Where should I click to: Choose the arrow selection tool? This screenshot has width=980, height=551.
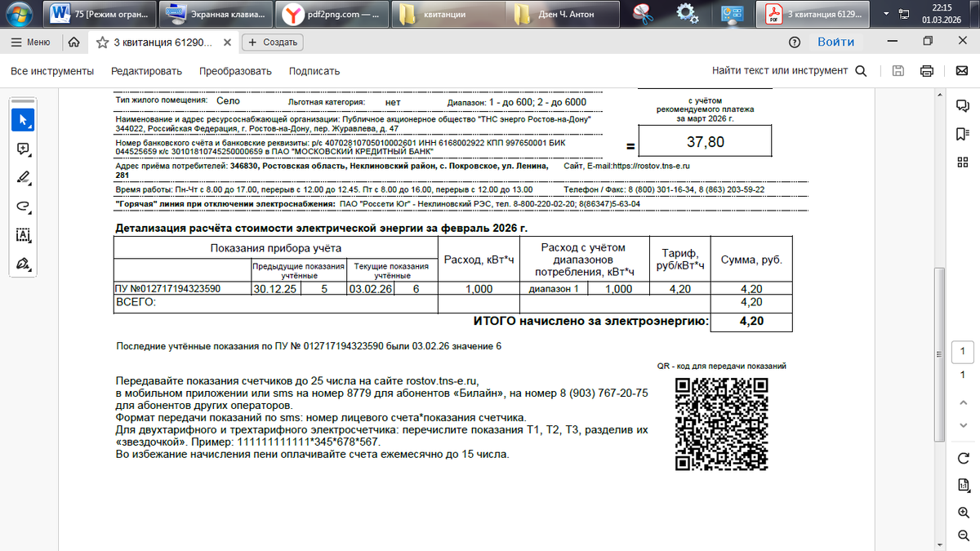(x=23, y=120)
